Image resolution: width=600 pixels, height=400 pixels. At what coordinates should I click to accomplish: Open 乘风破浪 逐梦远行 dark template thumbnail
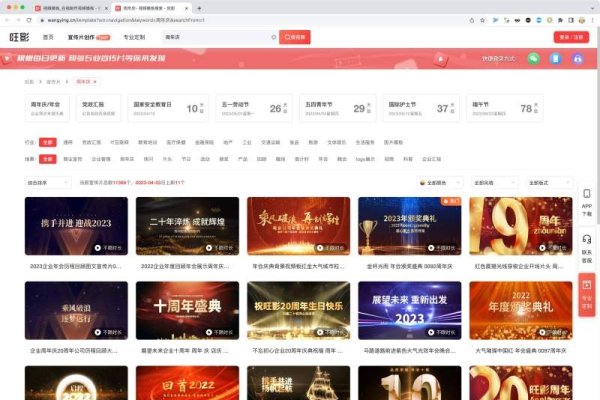pos(77,310)
